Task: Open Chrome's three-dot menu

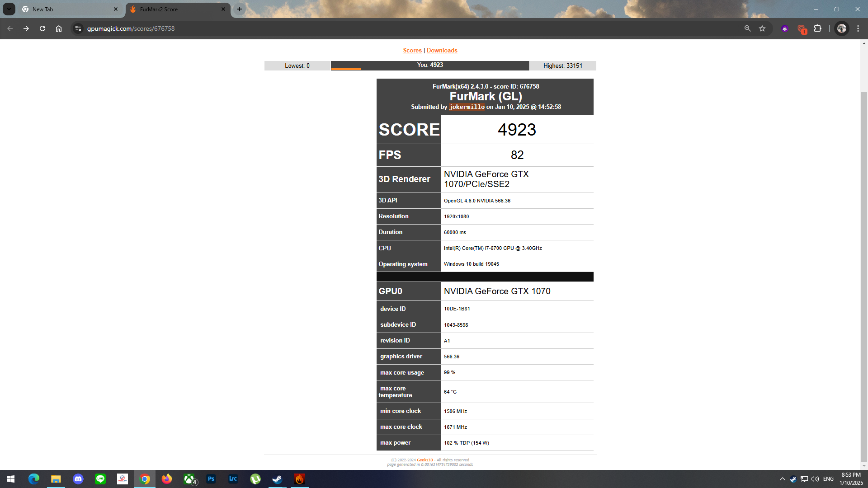Action: click(858, 28)
